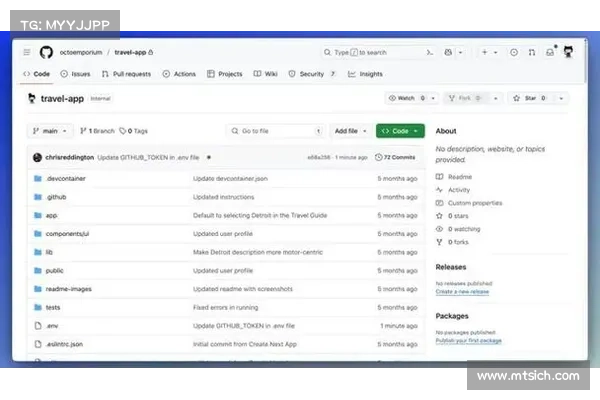
Task: Click the .github folder icon
Action: point(38,197)
